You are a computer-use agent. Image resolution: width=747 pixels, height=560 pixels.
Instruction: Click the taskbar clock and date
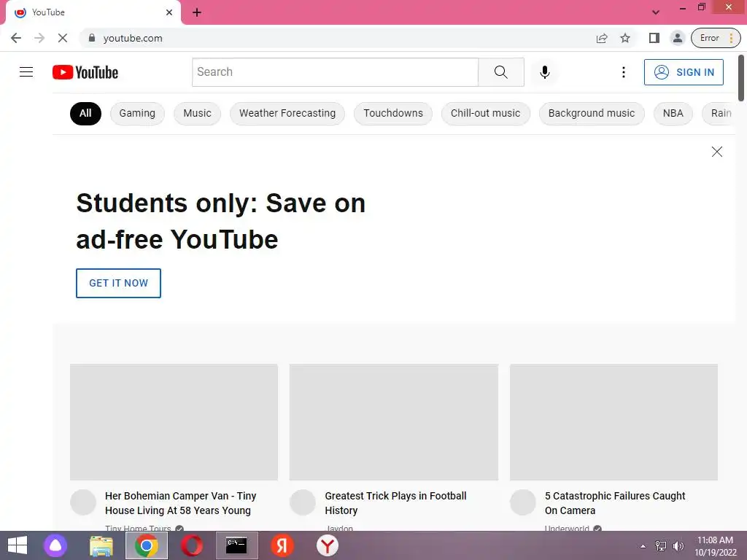(715, 546)
